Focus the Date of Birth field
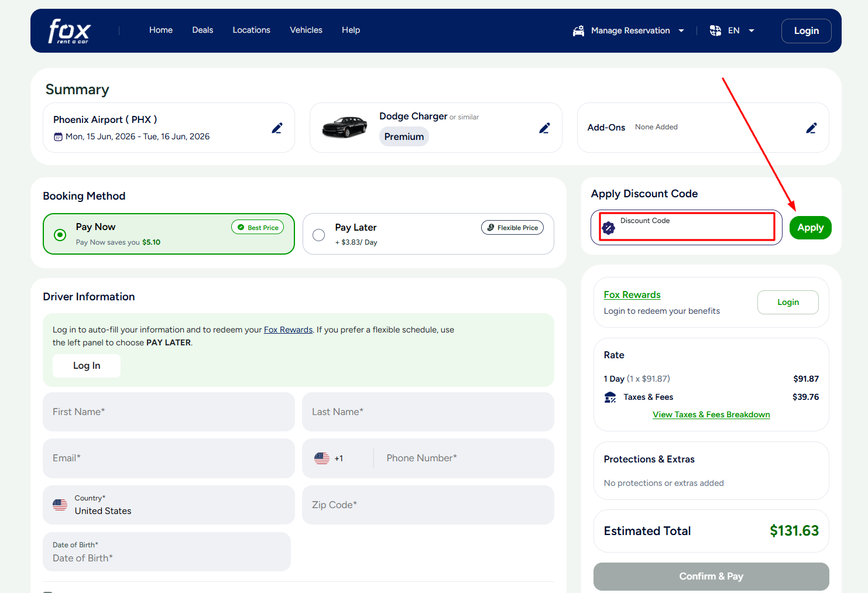Screen dimensions: 868x593 167,552
